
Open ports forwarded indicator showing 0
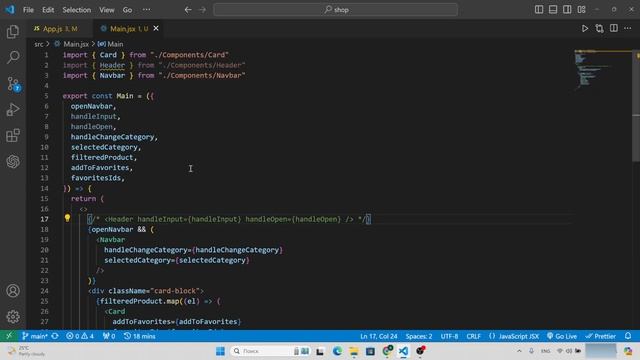coord(109,336)
